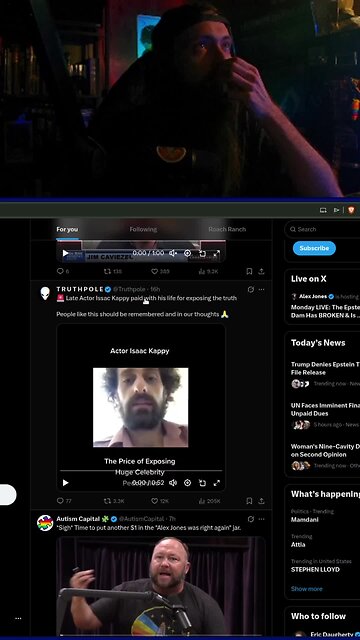Bookmark the Jim Caviezel video post
The height and width of the screenshot is (640, 360).
tap(249, 271)
